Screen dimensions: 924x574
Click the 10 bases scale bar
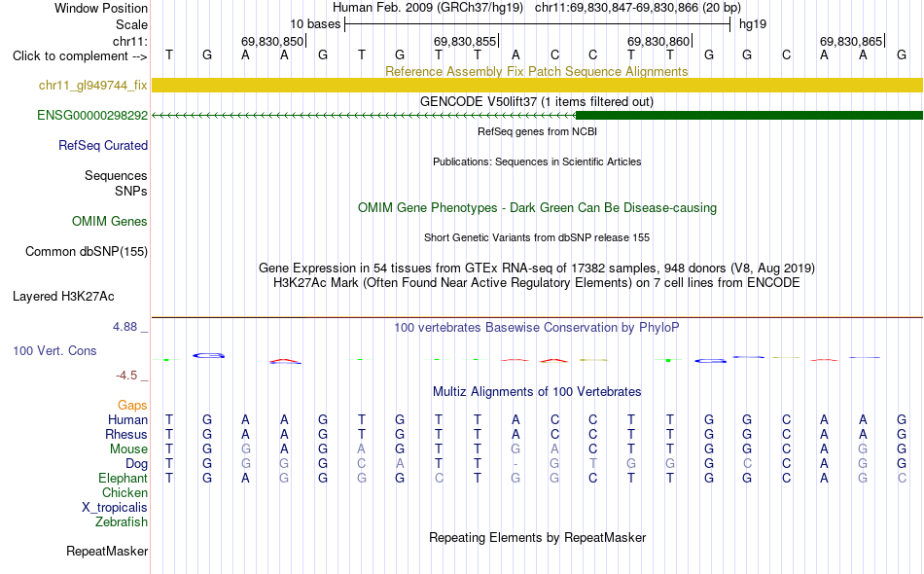[x=538, y=24]
